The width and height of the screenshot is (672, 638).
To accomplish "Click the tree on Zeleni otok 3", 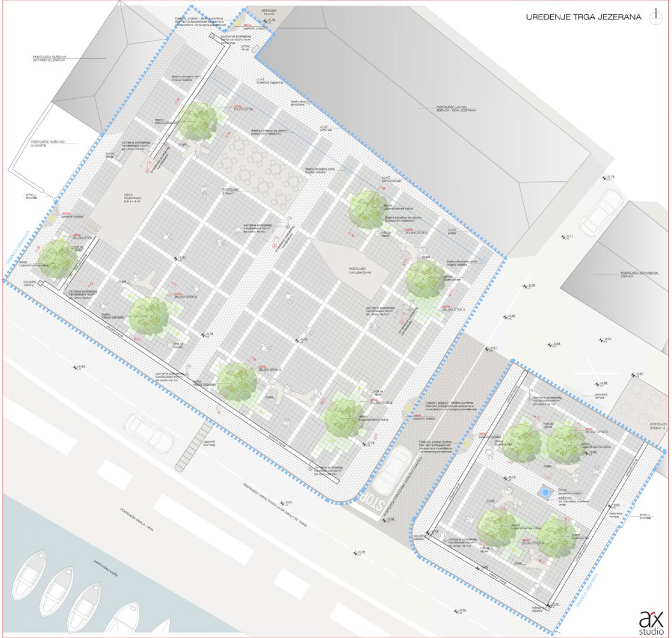I will (x=425, y=279).
